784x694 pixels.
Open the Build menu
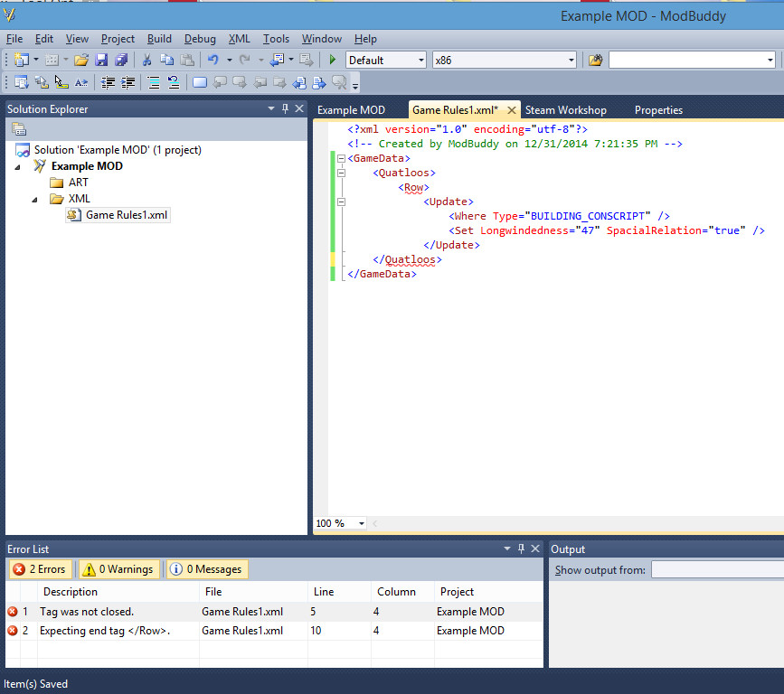click(159, 39)
